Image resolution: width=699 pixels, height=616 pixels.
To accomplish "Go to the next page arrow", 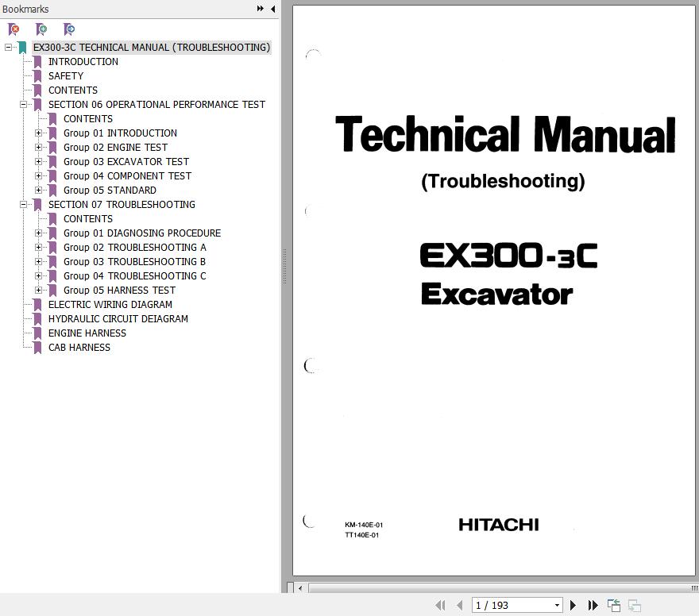I will pos(573,605).
